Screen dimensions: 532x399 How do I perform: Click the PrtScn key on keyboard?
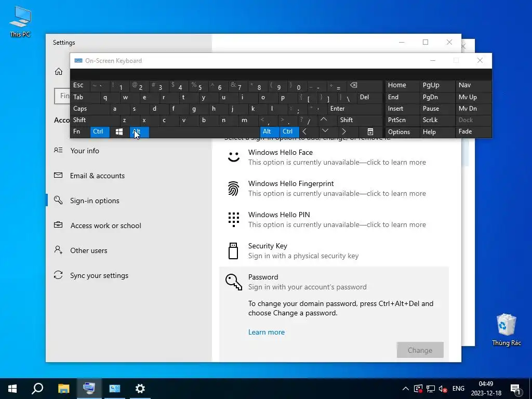[403, 120]
